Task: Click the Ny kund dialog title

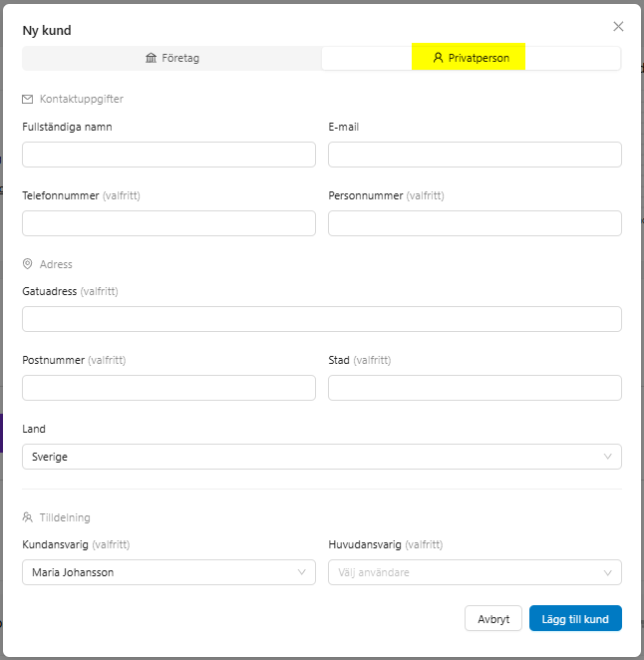Action: pyautogui.click(x=47, y=30)
